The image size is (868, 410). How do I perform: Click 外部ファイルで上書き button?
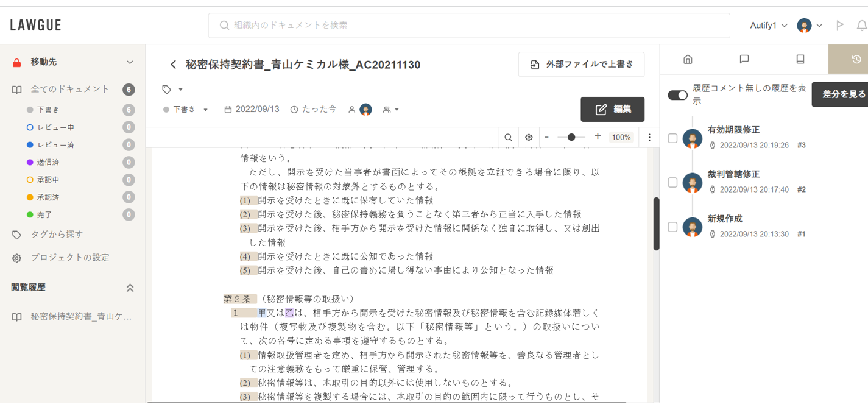pyautogui.click(x=581, y=65)
